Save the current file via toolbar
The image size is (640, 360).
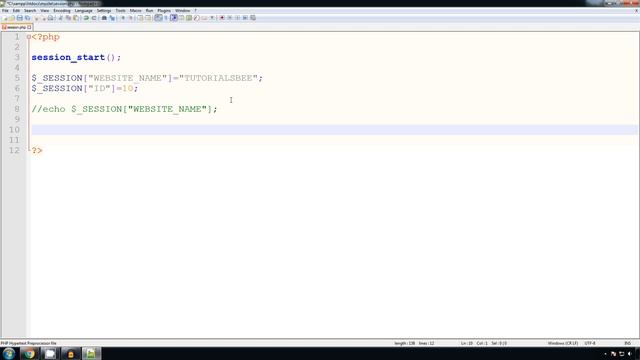tap(20, 18)
